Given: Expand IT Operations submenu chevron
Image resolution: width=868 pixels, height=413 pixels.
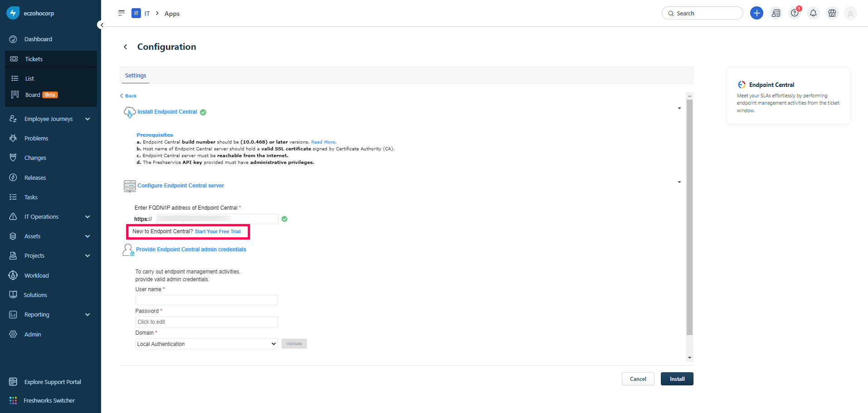Looking at the screenshot, I should pyautogui.click(x=87, y=216).
